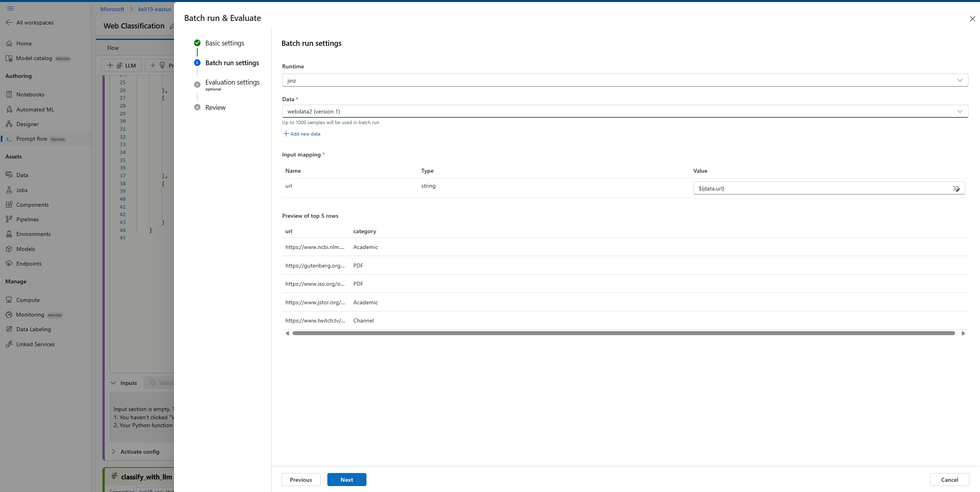Select the Designer icon in sidebar
The width and height of the screenshot is (980, 492).
9,124
